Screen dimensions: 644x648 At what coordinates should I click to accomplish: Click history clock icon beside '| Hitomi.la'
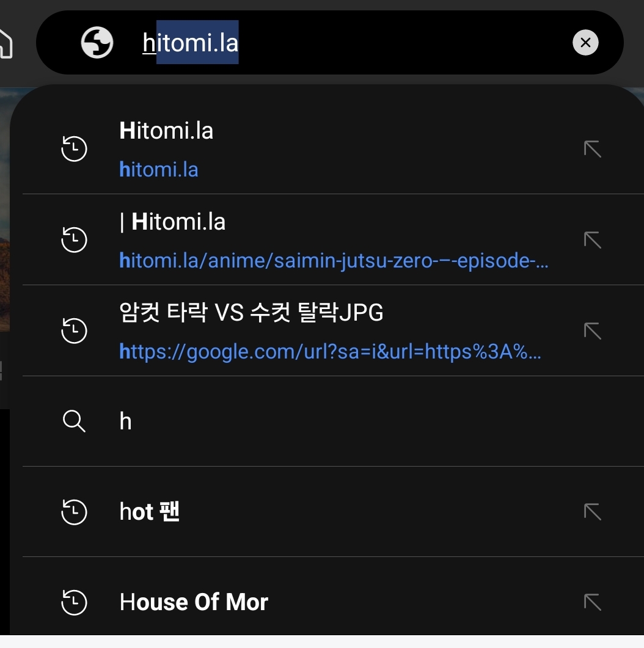(75, 240)
